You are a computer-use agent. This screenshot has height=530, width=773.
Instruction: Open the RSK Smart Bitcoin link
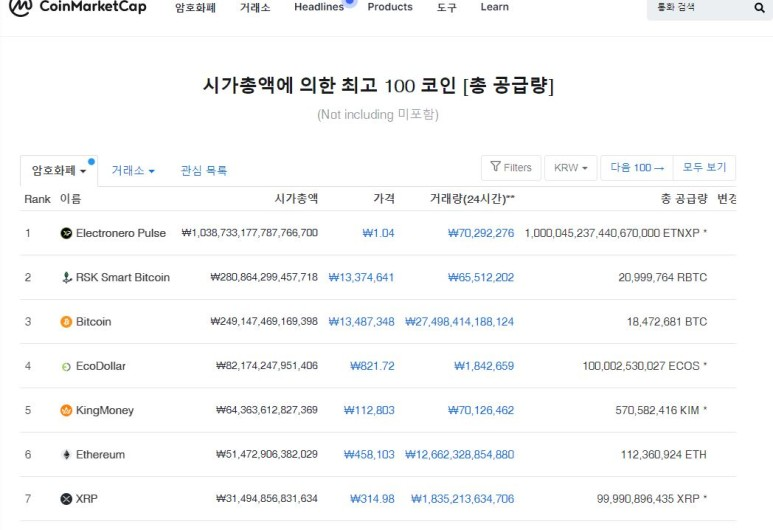123,278
